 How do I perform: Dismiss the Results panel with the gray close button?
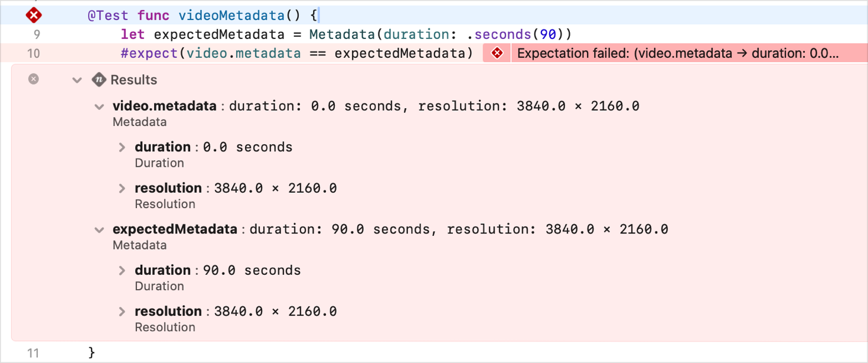(34, 79)
